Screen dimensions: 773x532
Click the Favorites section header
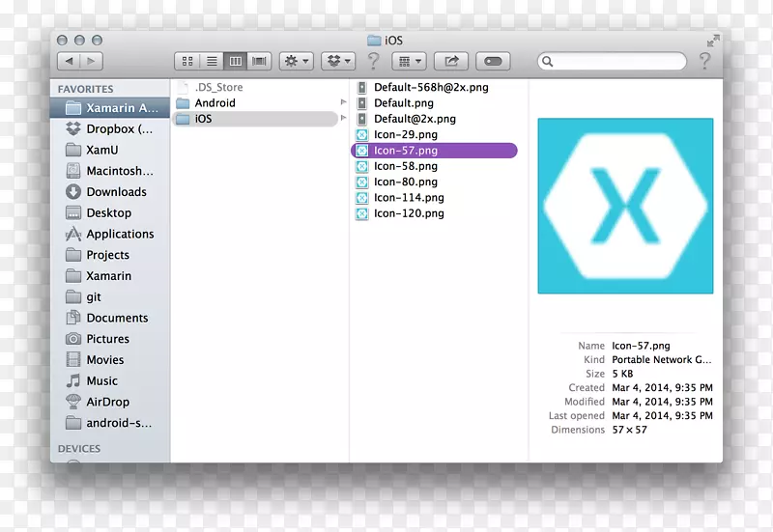pos(85,89)
